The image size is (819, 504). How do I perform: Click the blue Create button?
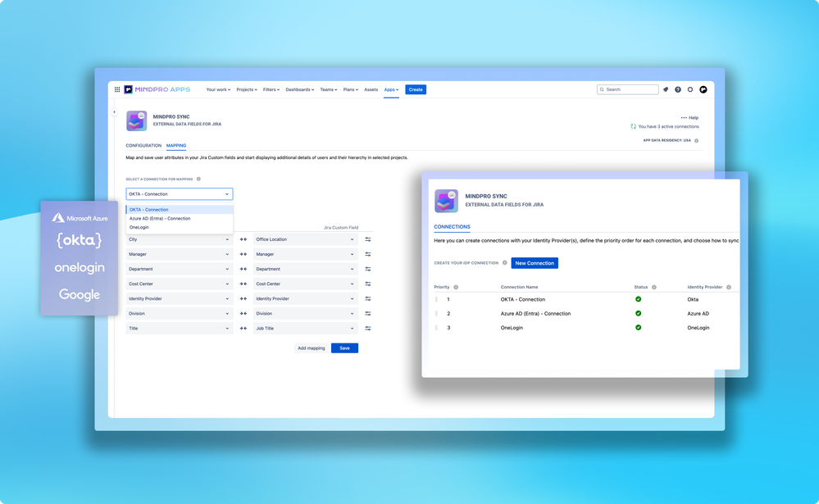(416, 89)
